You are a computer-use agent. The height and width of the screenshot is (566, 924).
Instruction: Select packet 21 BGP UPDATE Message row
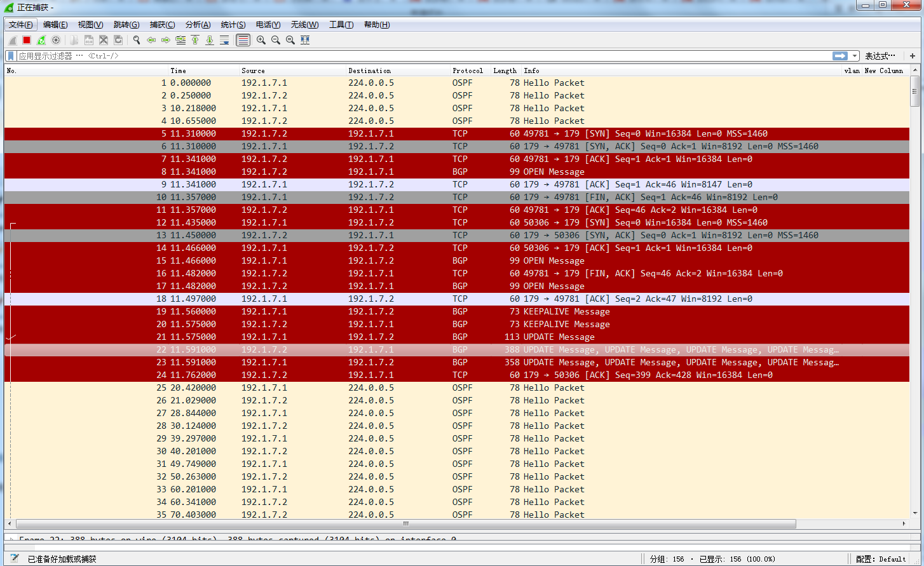458,337
